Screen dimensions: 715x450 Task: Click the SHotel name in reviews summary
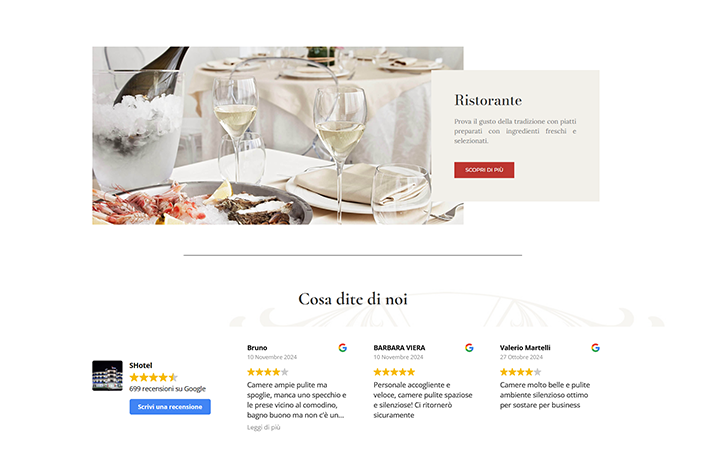tap(140, 366)
